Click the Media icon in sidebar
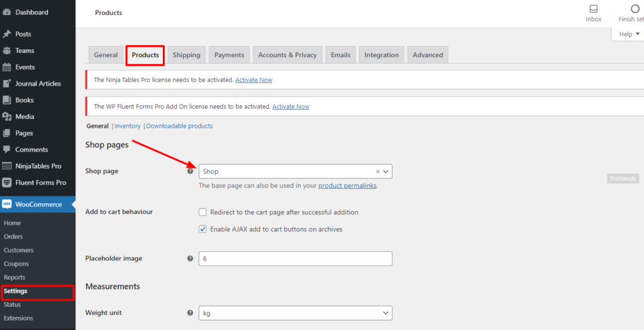Viewport: 644px width, 330px height. [x=7, y=117]
